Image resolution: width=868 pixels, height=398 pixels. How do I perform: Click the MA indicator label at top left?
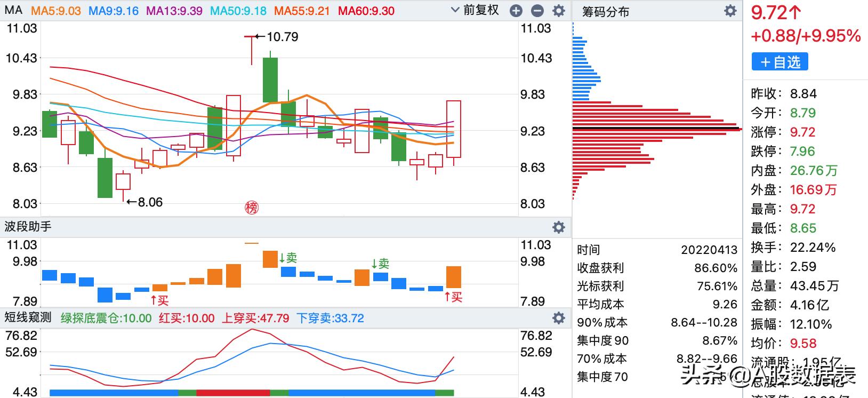(x=13, y=10)
